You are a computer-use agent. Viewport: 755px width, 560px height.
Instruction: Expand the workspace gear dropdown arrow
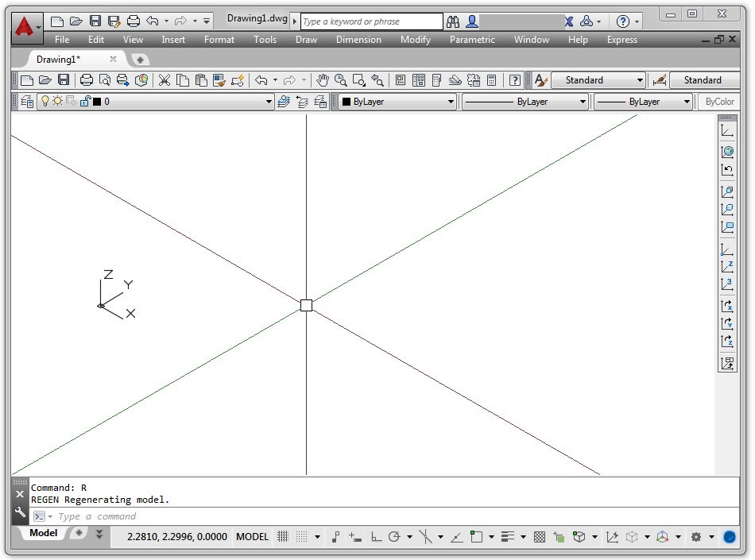click(x=711, y=536)
